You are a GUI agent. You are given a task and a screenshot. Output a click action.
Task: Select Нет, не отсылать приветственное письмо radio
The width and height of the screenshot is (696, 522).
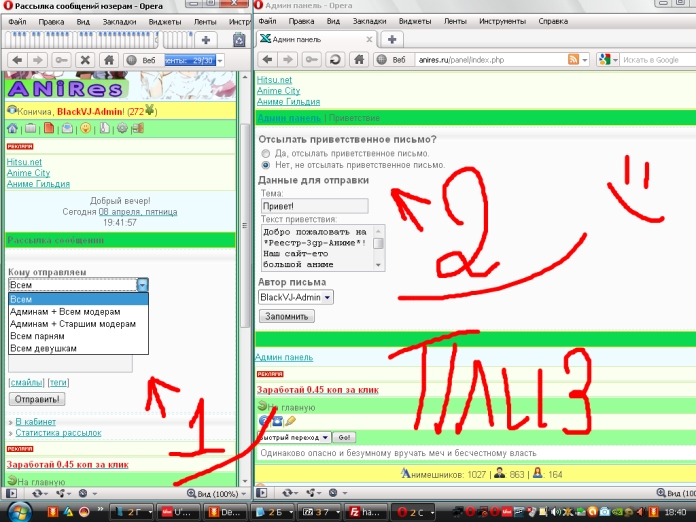pyautogui.click(x=265, y=165)
